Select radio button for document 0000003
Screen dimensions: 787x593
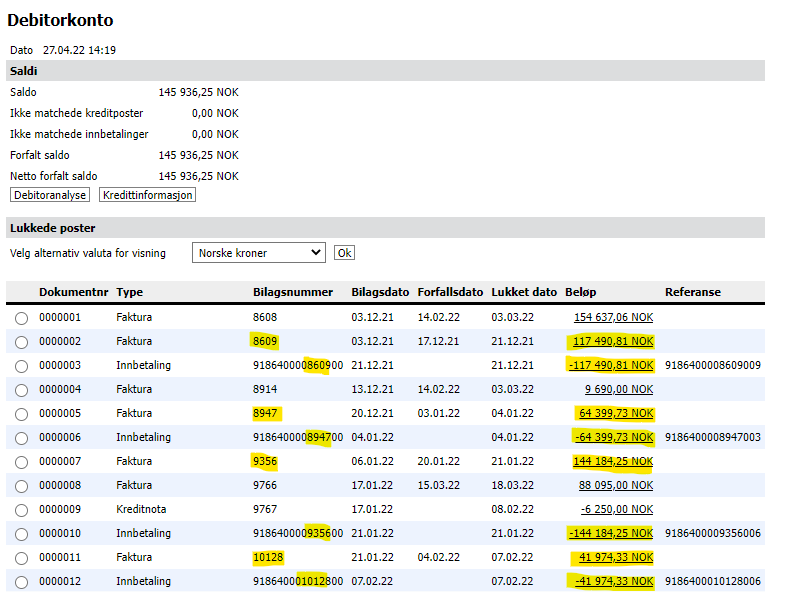[x=21, y=366]
